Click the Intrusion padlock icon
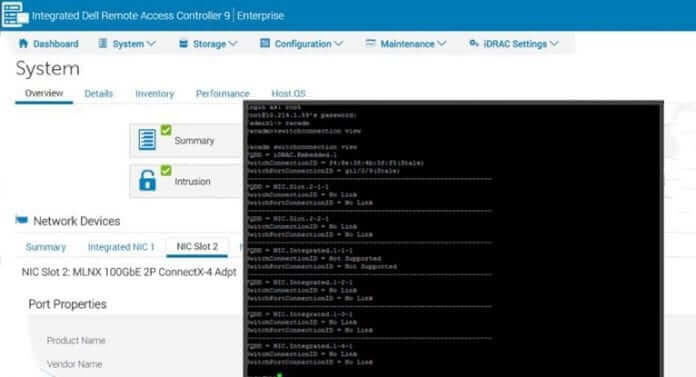Viewport: 696px width, 377px height. pyautogui.click(x=147, y=180)
